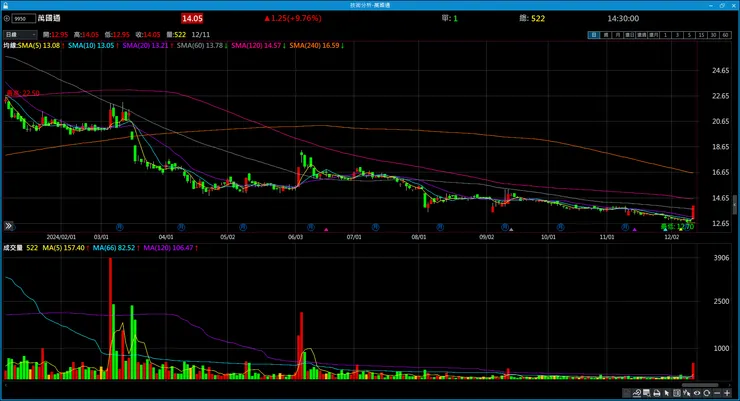The width and height of the screenshot is (740, 401).
Task: Click the 總: 522 total volume text
Action: (x=532, y=18)
